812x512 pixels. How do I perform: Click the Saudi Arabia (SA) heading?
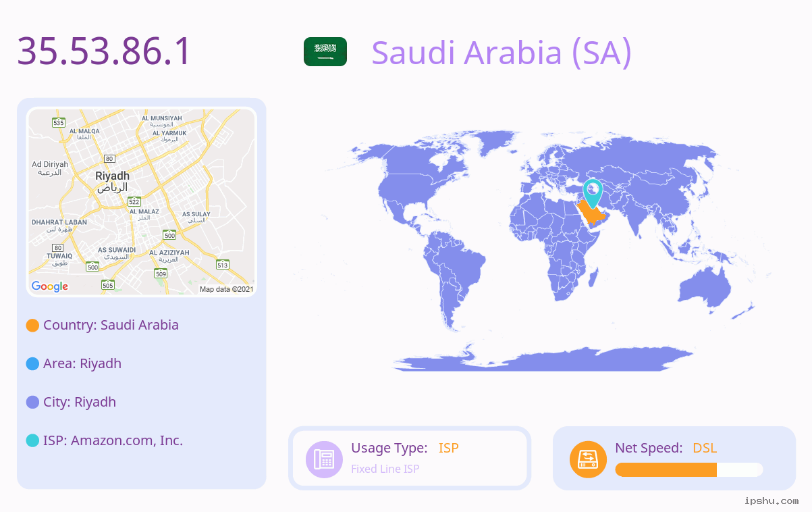[x=502, y=52]
